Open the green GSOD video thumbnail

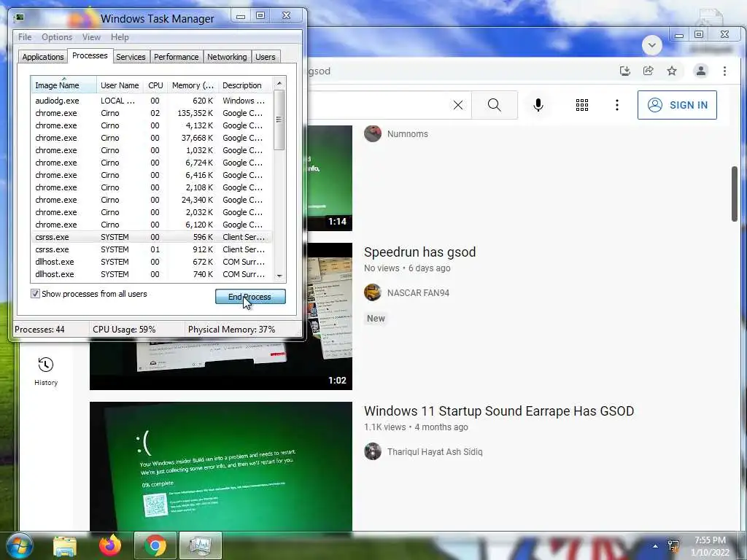click(221, 466)
